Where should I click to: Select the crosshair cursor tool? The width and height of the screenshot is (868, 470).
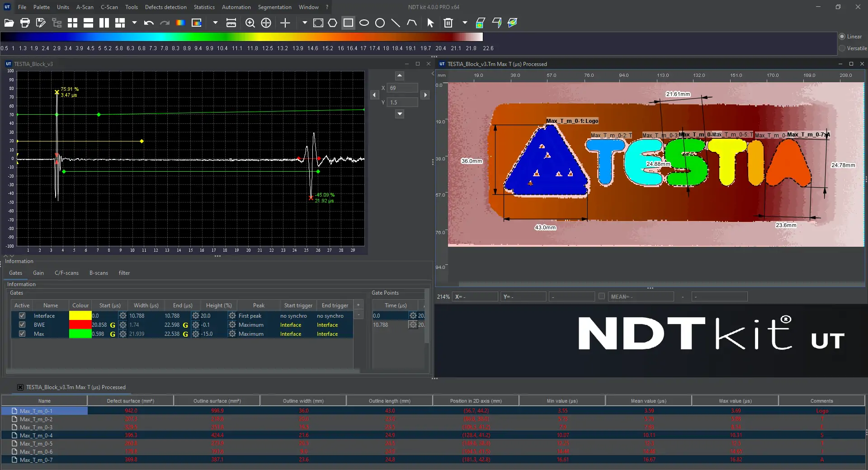[285, 23]
